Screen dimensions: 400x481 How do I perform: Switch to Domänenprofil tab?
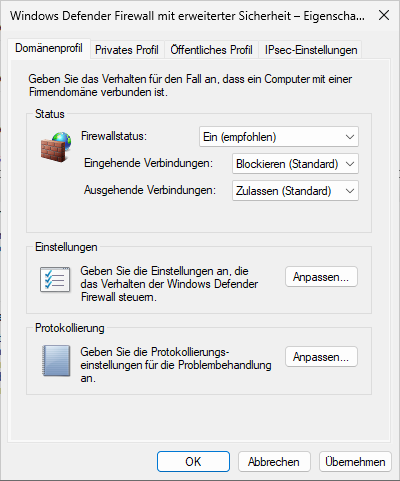pyautogui.click(x=49, y=48)
